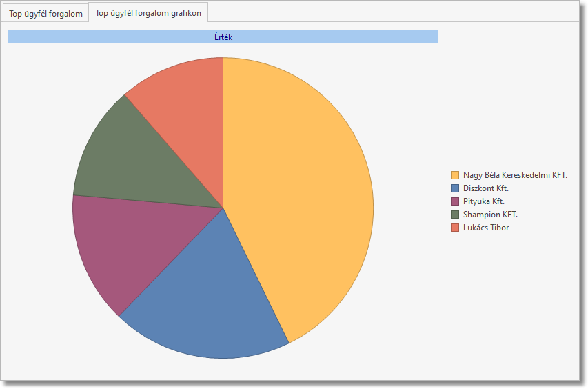Click Lukács Tibor legend color swatch
This screenshot has width=588, height=389.
[x=455, y=228]
